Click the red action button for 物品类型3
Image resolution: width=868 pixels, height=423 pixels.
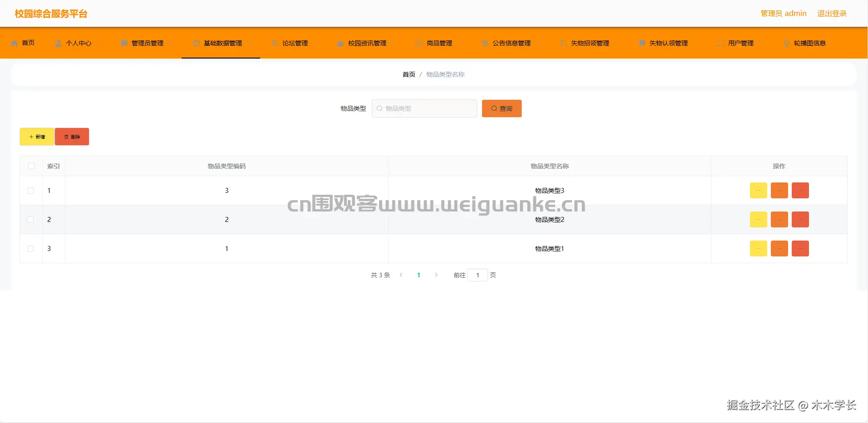[x=800, y=191]
